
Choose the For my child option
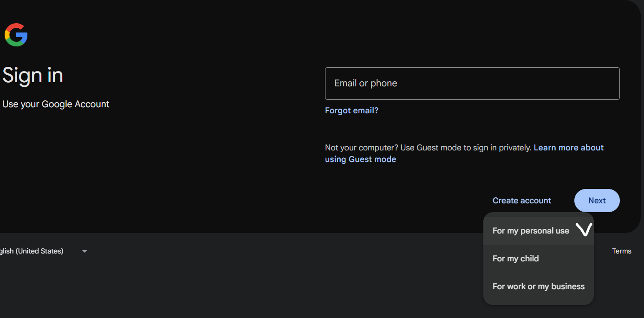(515, 259)
